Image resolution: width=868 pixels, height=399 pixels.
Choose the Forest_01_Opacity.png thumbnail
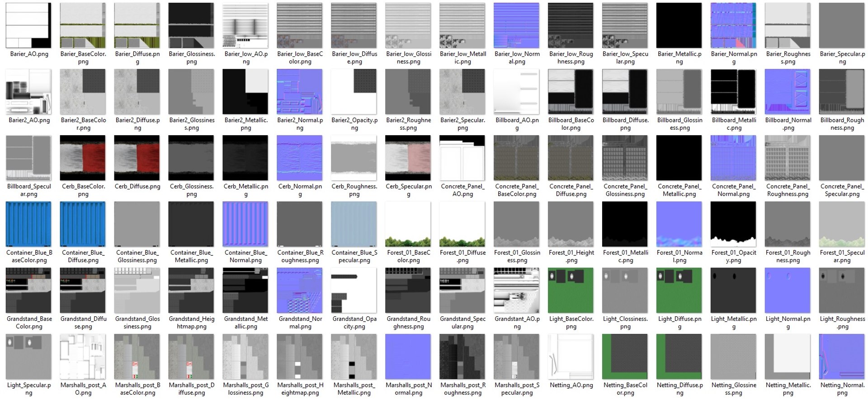tap(734, 224)
